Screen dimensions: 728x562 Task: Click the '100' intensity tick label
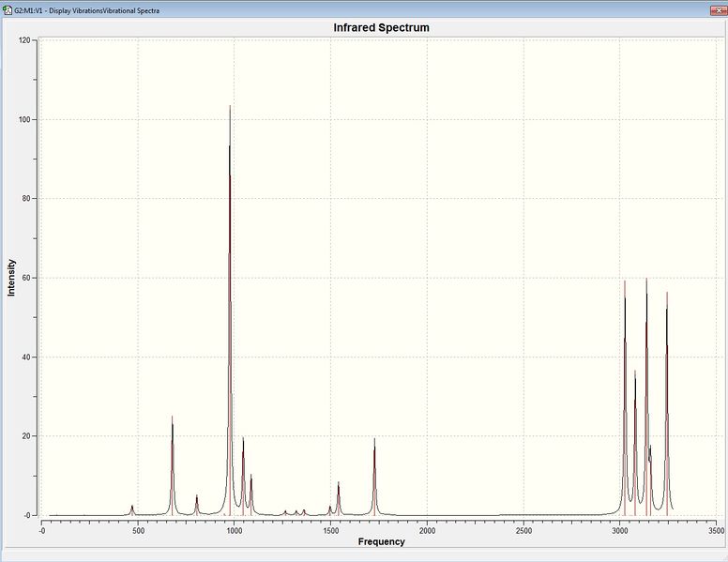pos(24,119)
